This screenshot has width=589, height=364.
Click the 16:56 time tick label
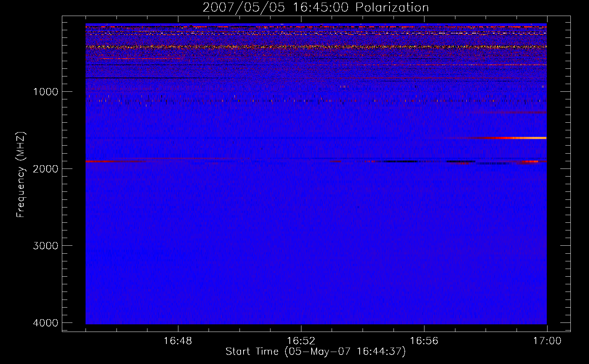pos(424,341)
